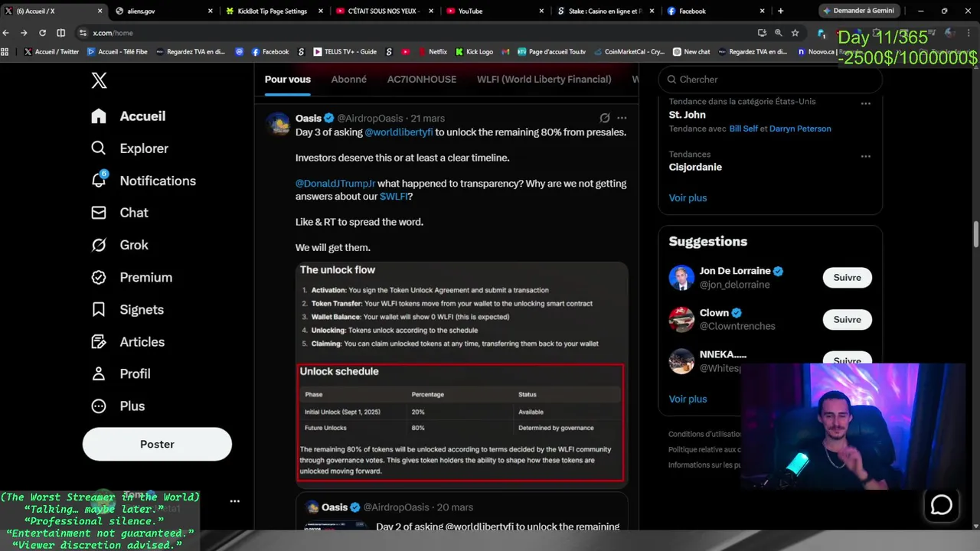Open CoinMarketCal bookmark
The height and width of the screenshot is (551, 980).
click(x=629, y=51)
